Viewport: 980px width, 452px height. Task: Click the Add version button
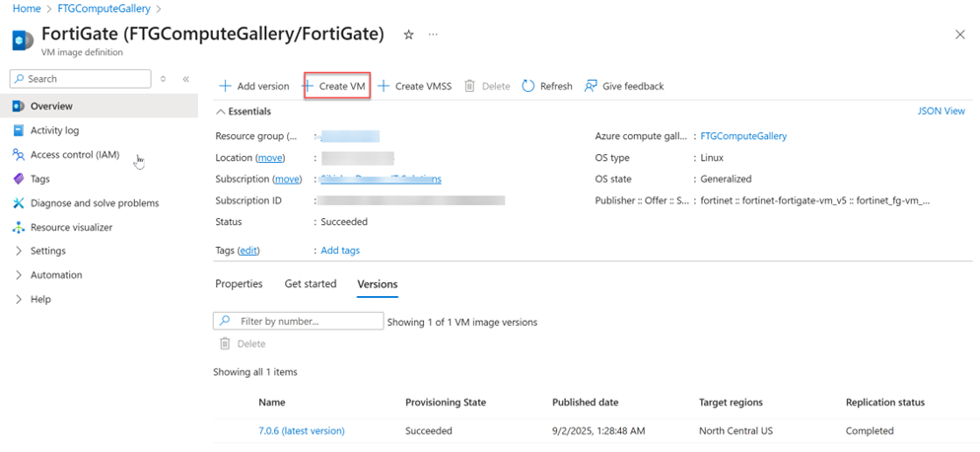[x=253, y=86]
